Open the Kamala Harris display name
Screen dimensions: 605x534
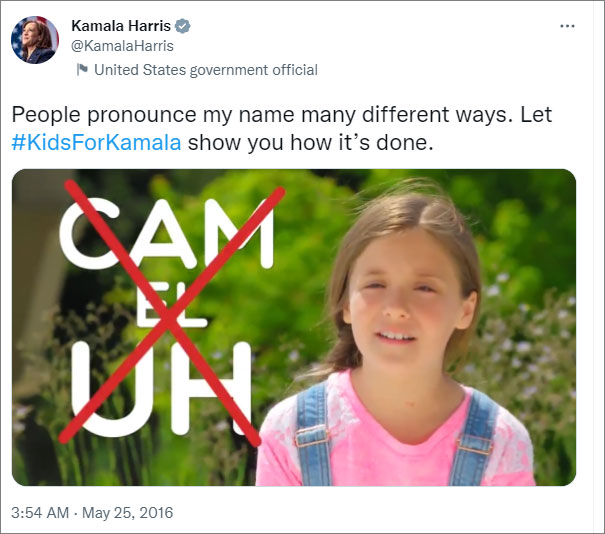click(x=121, y=26)
